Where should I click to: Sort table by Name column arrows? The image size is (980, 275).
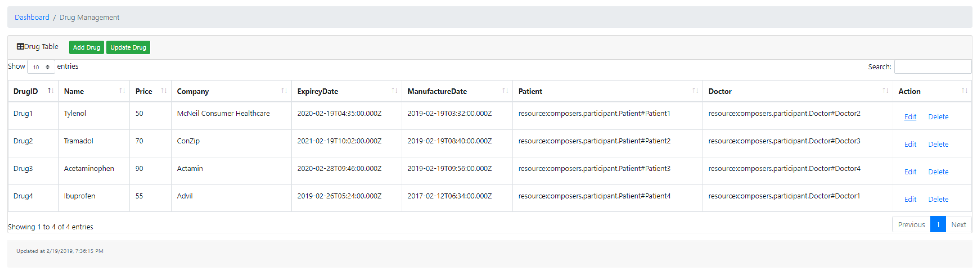(122, 91)
